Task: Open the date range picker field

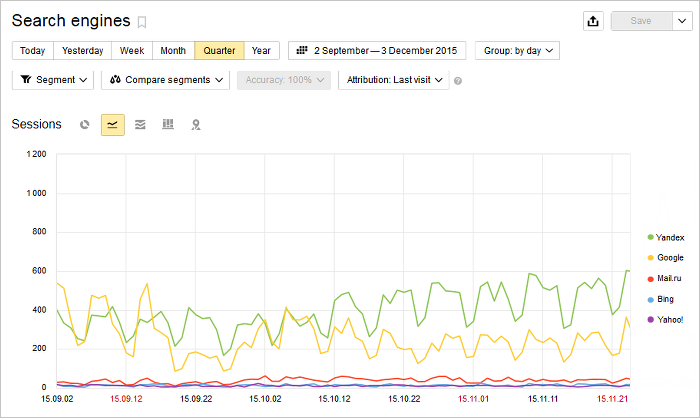Action: click(x=376, y=50)
